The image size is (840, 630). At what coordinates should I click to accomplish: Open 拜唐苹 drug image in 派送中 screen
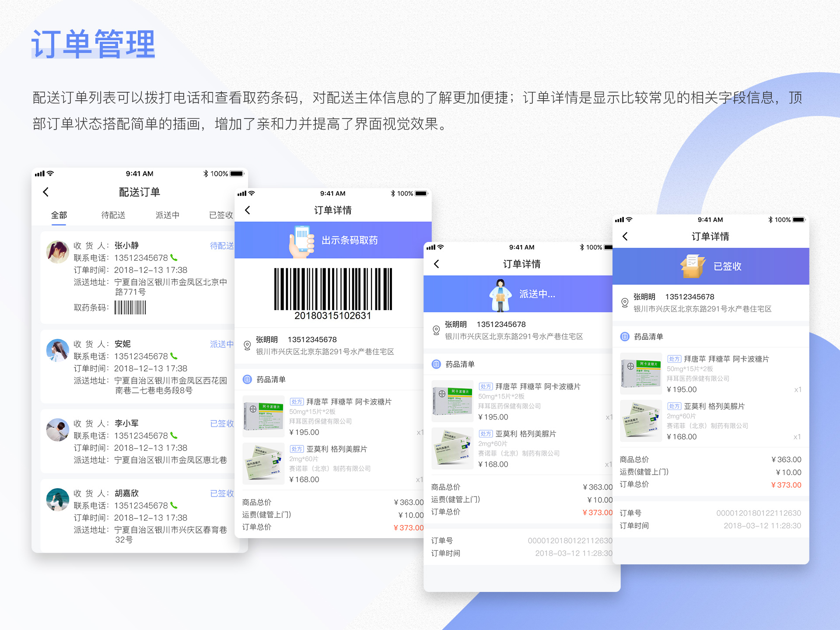pos(452,401)
